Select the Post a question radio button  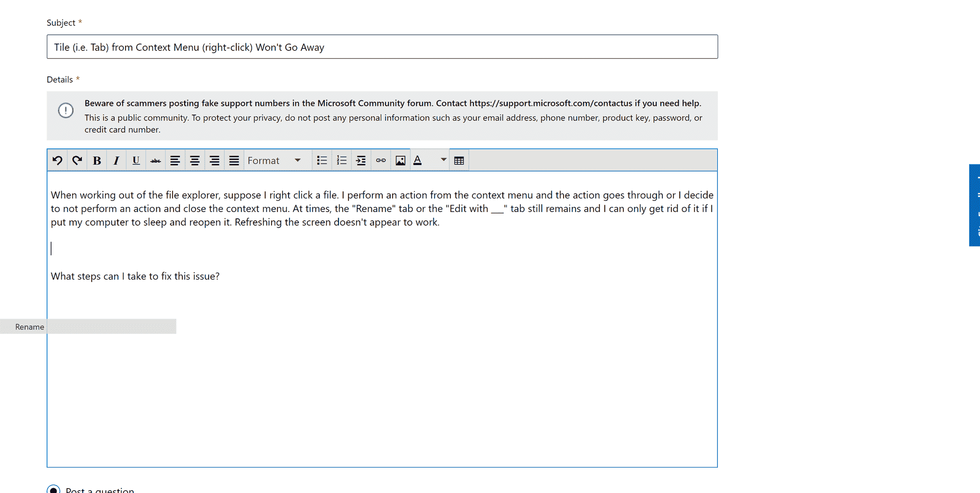(53, 490)
